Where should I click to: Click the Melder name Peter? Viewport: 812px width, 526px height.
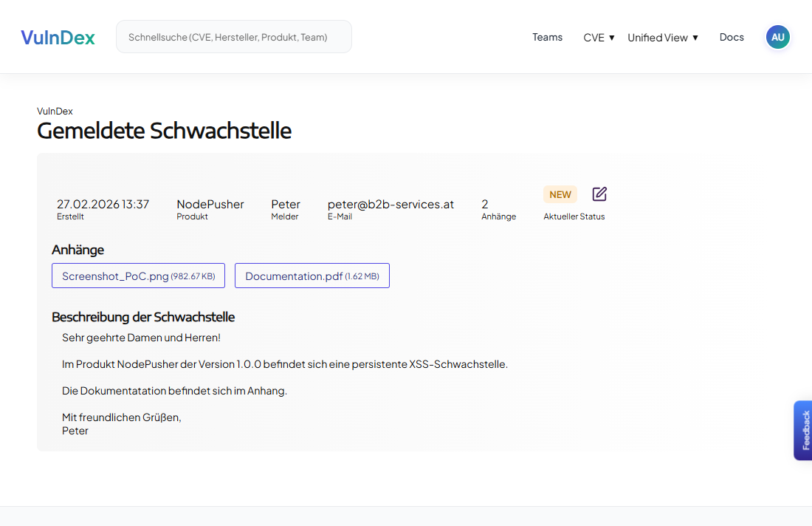tap(285, 204)
